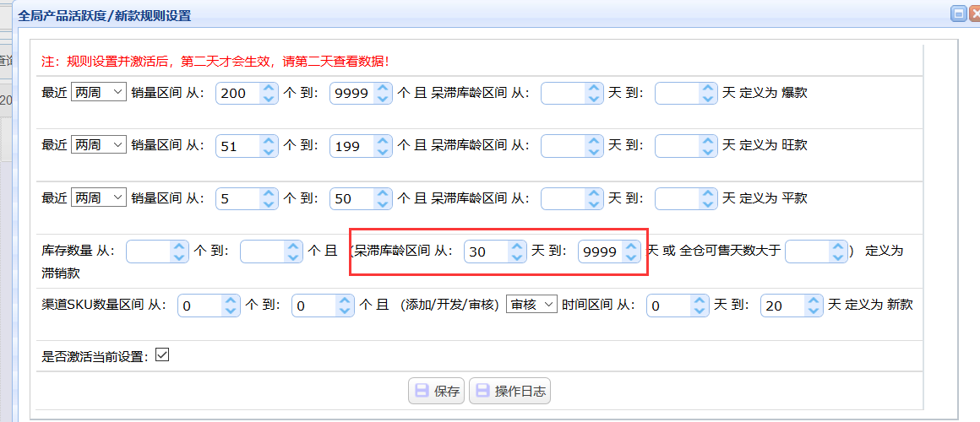Decrease the 20 days value with down arrow
Image resolution: width=980 pixels, height=422 pixels.
pyautogui.click(x=814, y=311)
